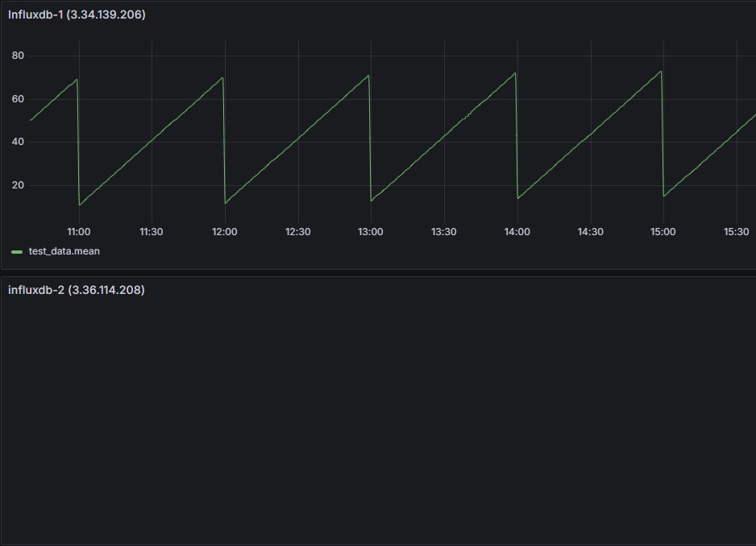756x546 pixels.
Task: Click the 40 value on the Y axis
Action: (x=18, y=142)
